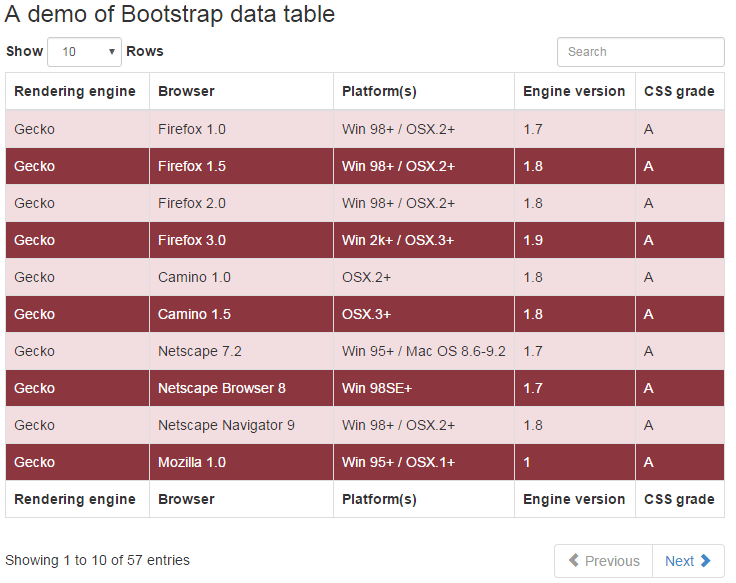Click the Gecko cell in Mozilla 1.0 row
The width and height of the screenshot is (736, 583).
point(77,462)
